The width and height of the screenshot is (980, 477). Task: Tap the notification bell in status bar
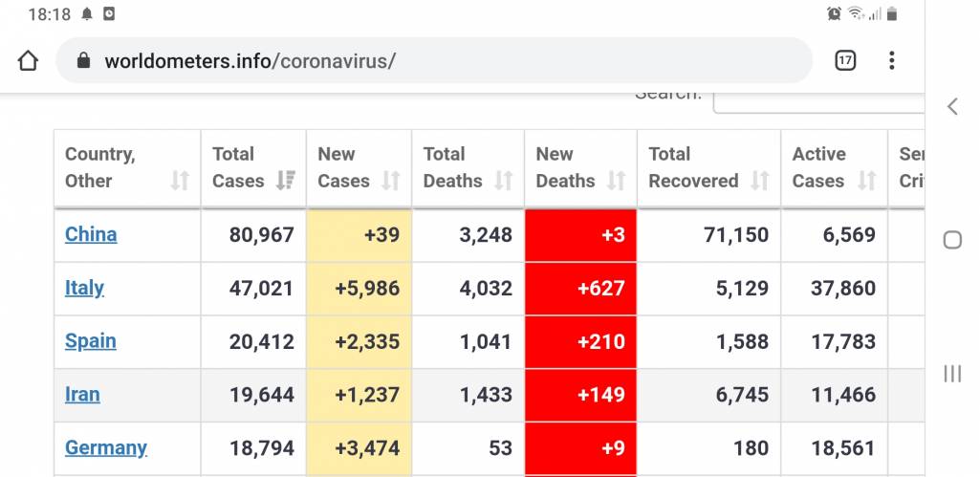point(87,14)
